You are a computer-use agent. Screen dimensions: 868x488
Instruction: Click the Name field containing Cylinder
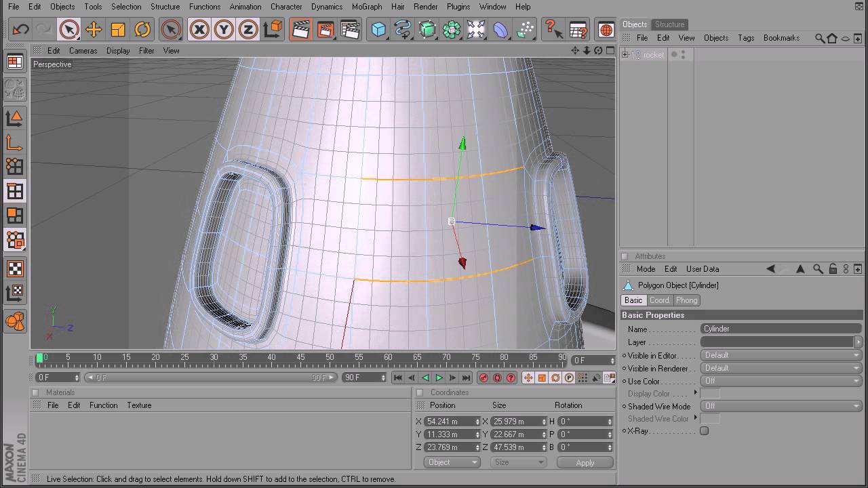point(781,329)
